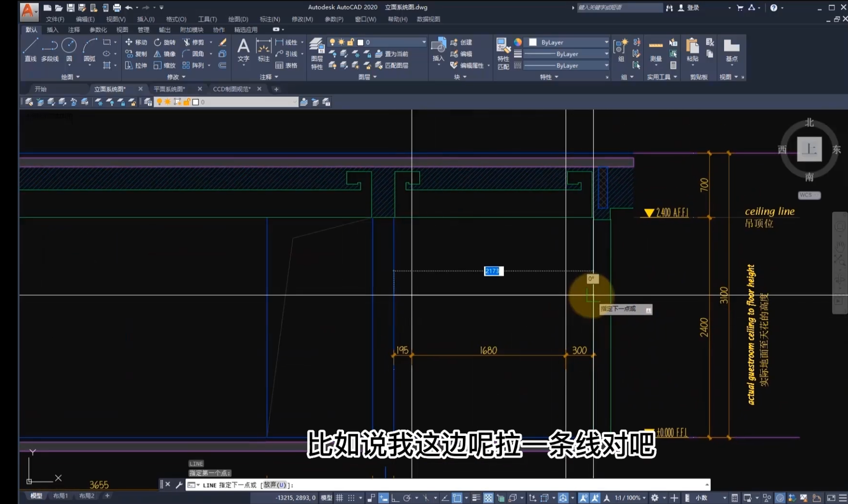The image size is (848, 504).
Task: Click white color swatch in layer dropdown
Action: point(360,43)
